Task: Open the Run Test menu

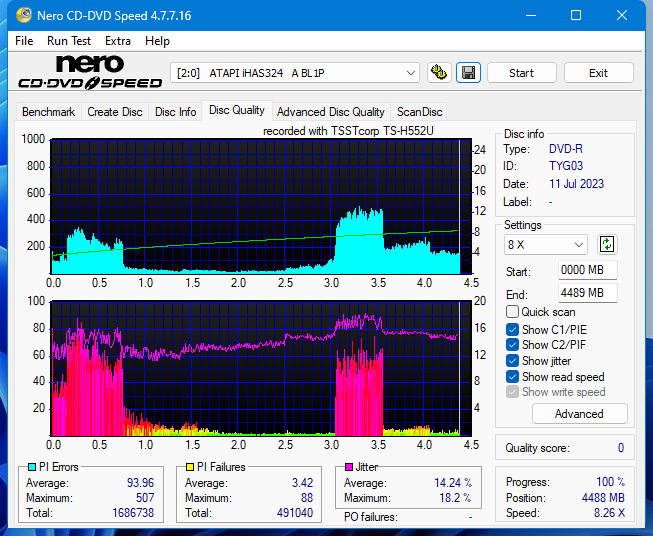Action: tap(69, 41)
